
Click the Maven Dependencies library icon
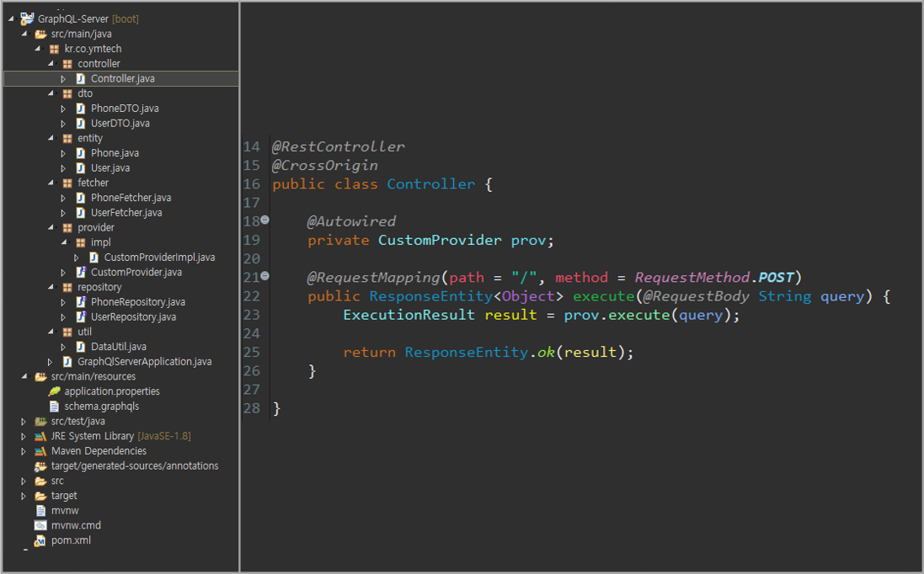[40, 451]
